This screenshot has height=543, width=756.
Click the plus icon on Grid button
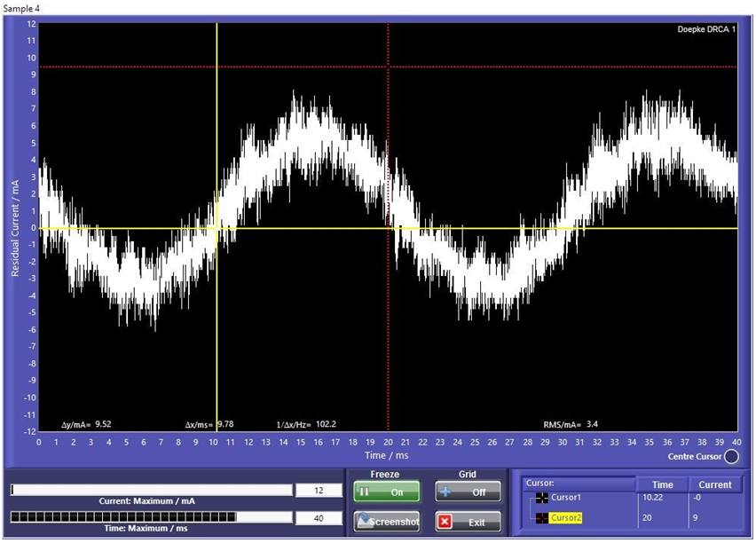click(x=446, y=492)
